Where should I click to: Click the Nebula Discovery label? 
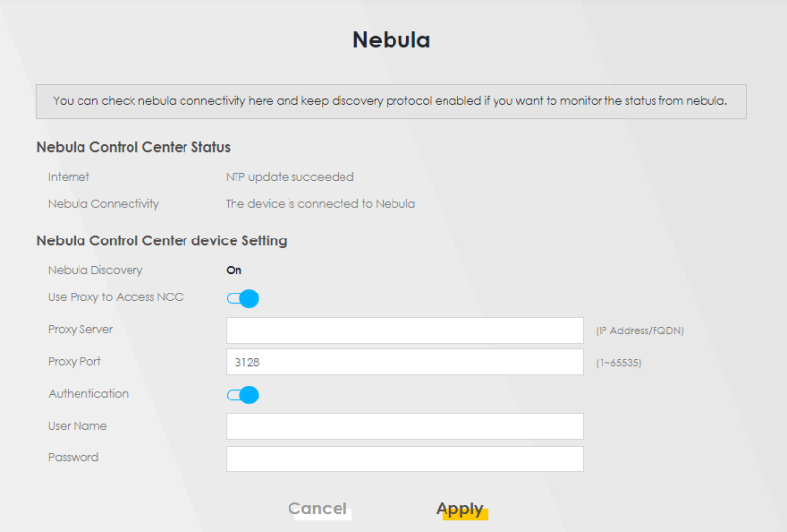(x=95, y=270)
